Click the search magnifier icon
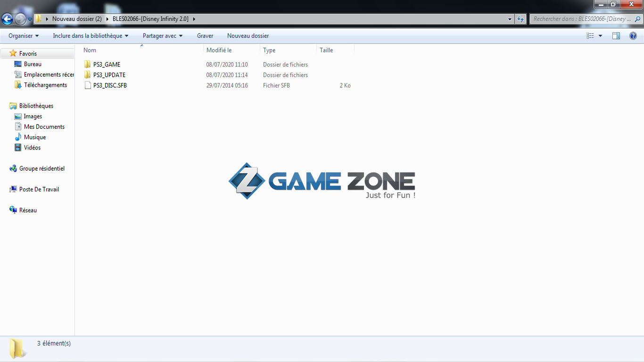This screenshot has height=362, width=644. 637,19
